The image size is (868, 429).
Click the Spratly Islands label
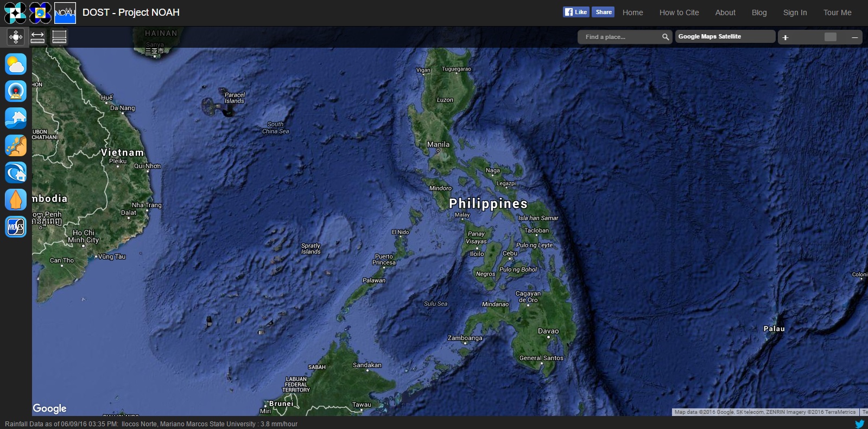pyautogui.click(x=311, y=248)
